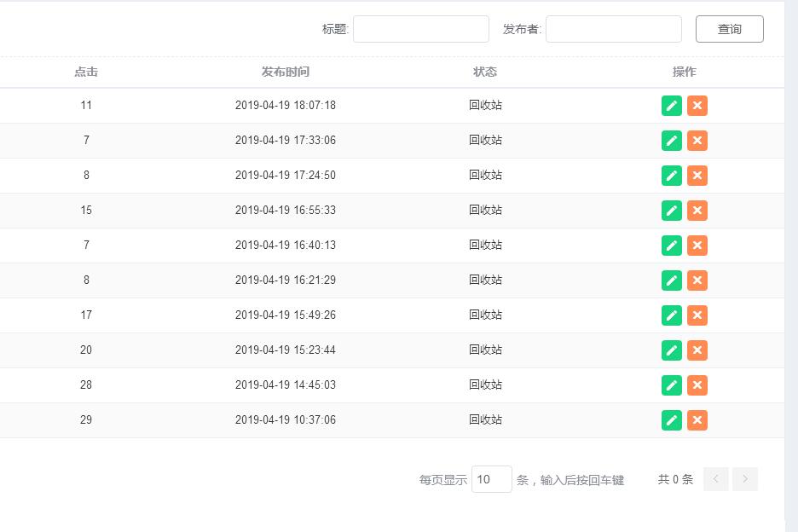This screenshot has height=532, width=798.
Task: Focus the 标题 title input field
Action: tap(421, 29)
